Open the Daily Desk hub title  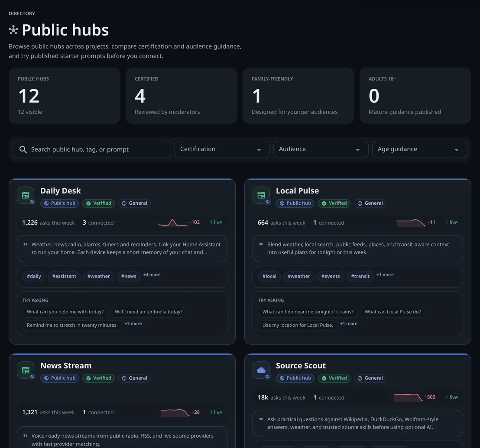[61, 191]
